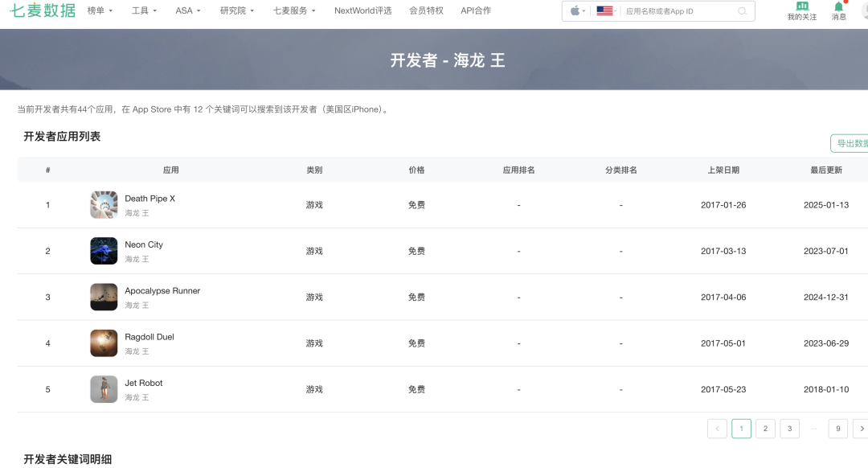Viewport: 868px width, 468px height.
Task: Expand the 榜单 menu
Action: tap(100, 10)
